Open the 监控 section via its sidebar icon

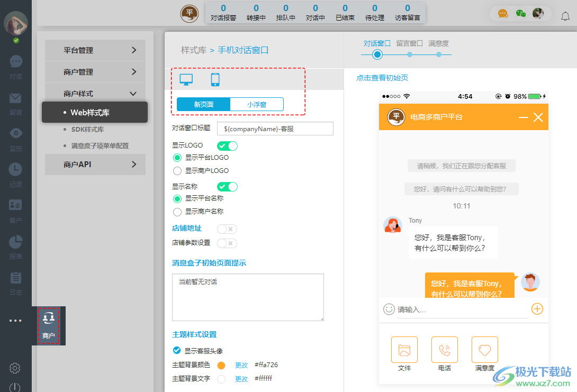coord(15,139)
